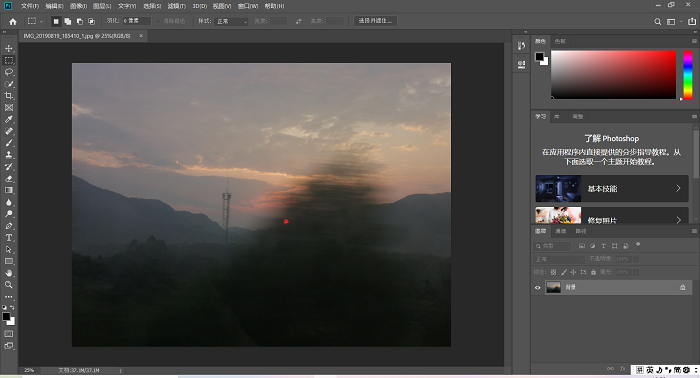Enable Add to Selection mode
Screen dimensions: 700x378
(x=67, y=21)
